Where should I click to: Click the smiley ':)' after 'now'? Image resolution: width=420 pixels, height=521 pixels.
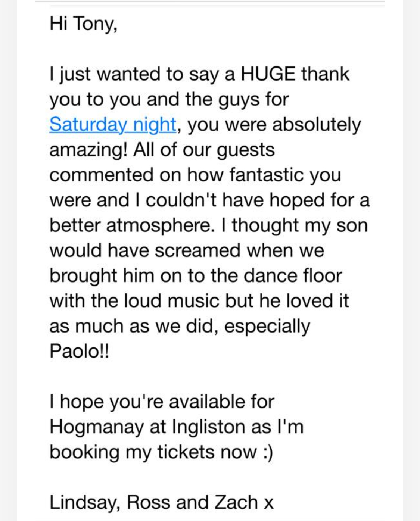click(x=268, y=452)
